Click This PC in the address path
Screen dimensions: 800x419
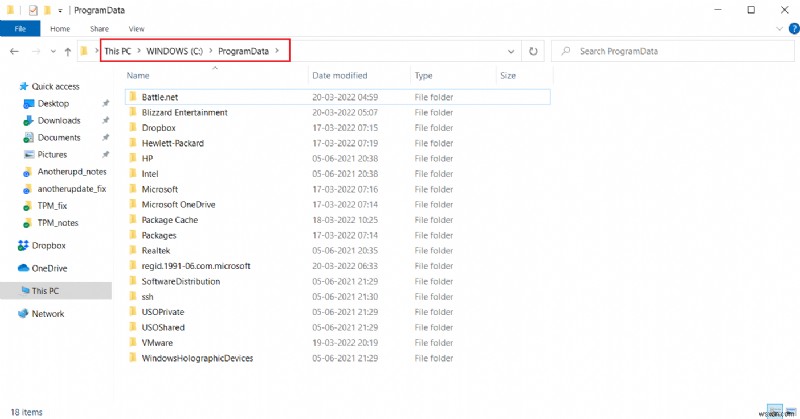click(x=118, y=51)
